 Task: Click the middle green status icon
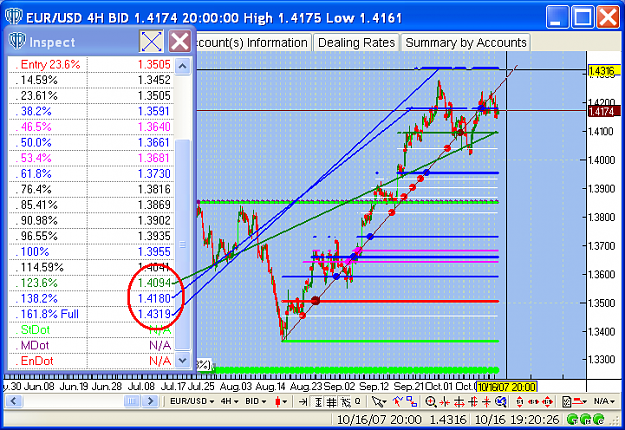click(x=586, y=419)
